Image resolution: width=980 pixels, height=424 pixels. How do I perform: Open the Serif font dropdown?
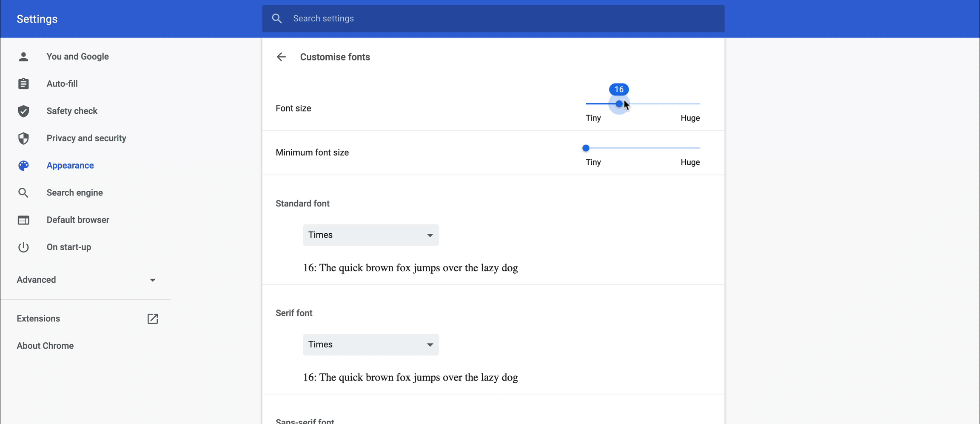click(x=370, y=345)
